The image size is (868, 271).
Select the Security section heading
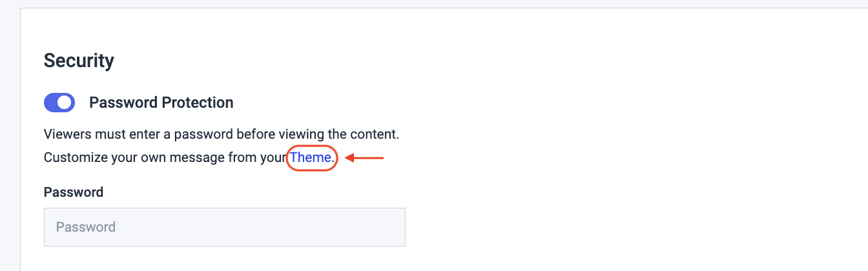[79, 61]
